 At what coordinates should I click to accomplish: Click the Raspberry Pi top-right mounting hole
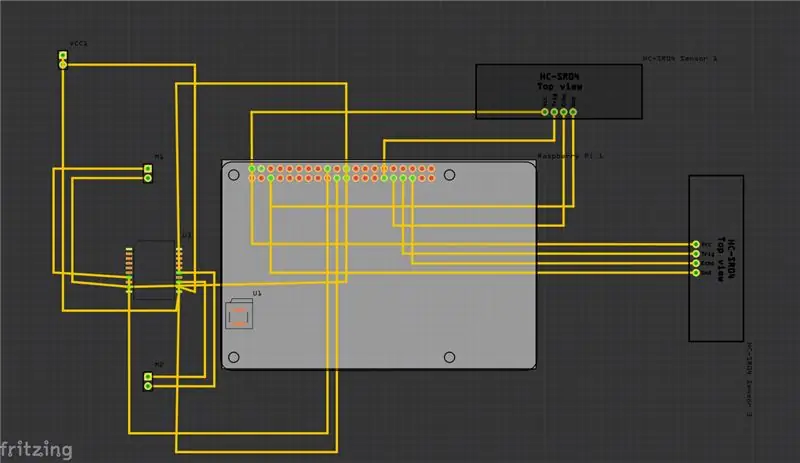tap(449, 175)
